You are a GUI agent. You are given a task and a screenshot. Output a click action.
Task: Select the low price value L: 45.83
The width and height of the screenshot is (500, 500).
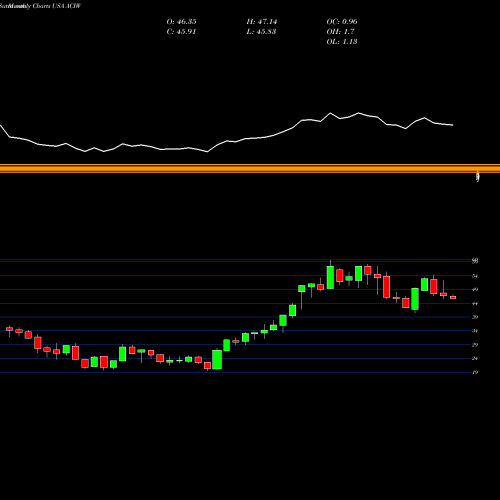pos(261,32)
